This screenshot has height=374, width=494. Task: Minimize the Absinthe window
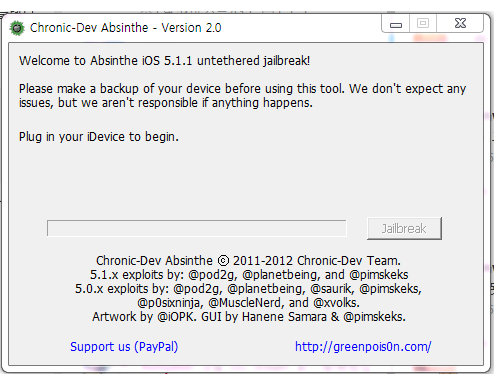click(396, 24)
